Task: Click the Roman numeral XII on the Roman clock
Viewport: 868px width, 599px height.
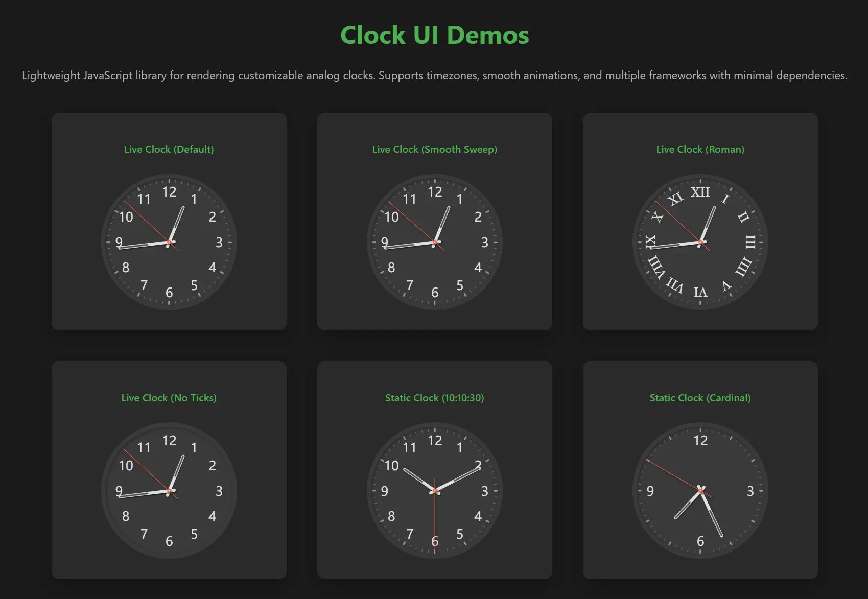Action: click(x=700, y=193)
